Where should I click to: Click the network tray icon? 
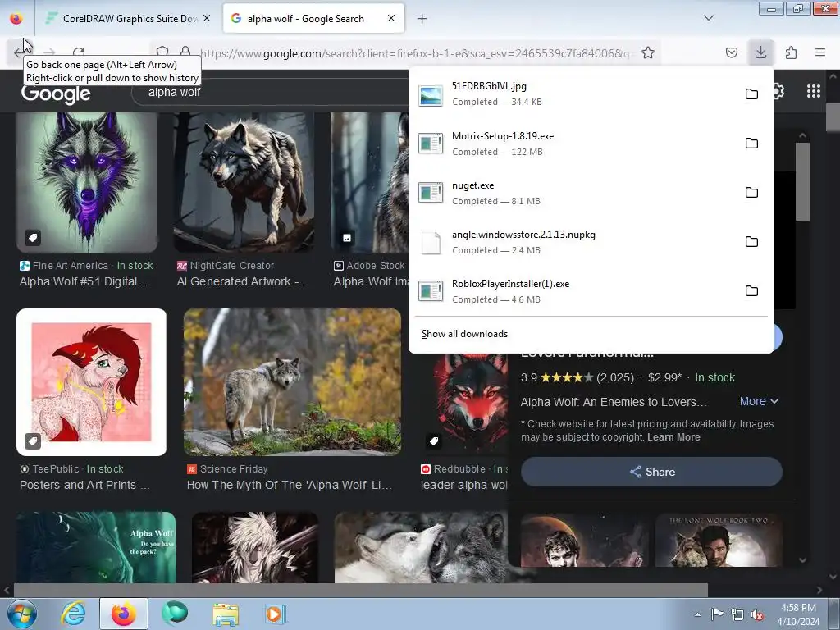tap(737, 615)
